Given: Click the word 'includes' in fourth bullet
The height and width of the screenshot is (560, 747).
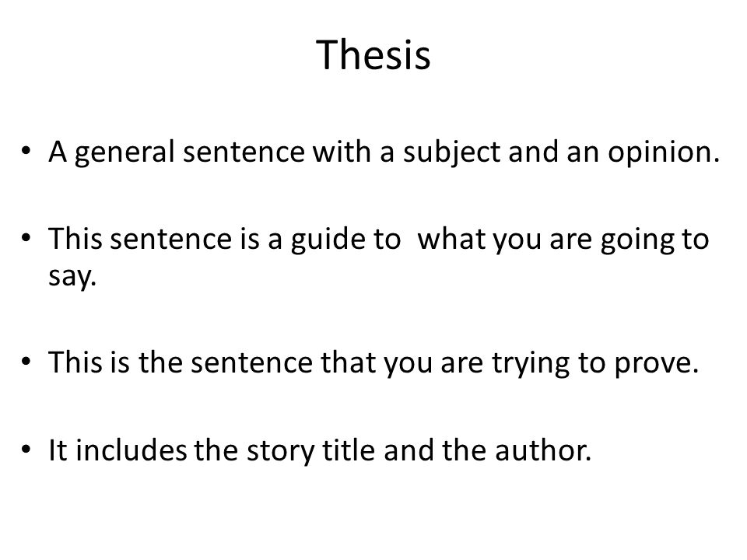Looking at the screenshot, I should point(131,450).
